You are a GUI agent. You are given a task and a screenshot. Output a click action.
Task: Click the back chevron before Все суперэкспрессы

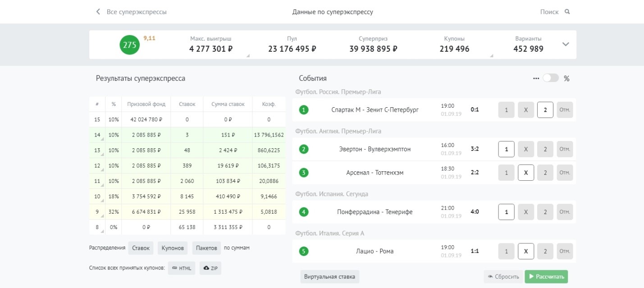pos(97,12)
